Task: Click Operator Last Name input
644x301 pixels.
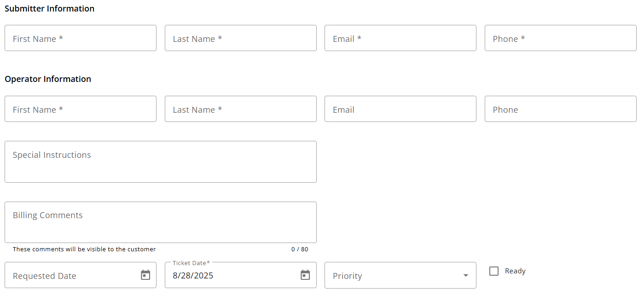Action: click(x=240, y=109)
